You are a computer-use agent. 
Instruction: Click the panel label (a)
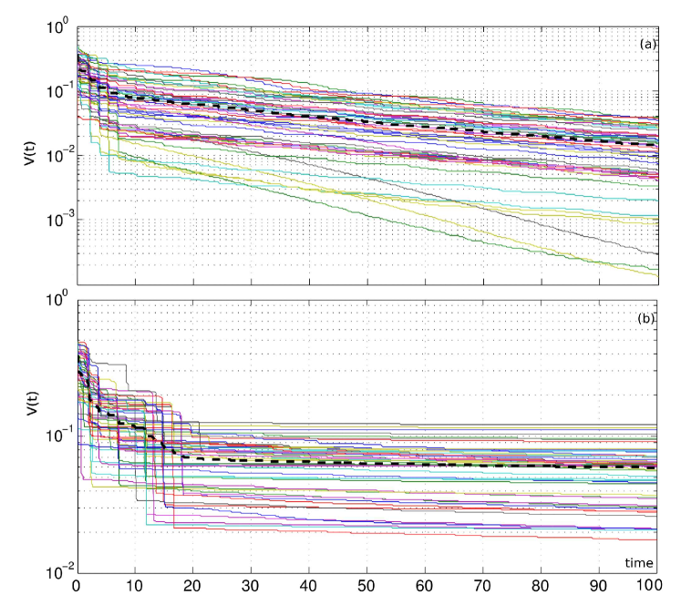[647, 44]
